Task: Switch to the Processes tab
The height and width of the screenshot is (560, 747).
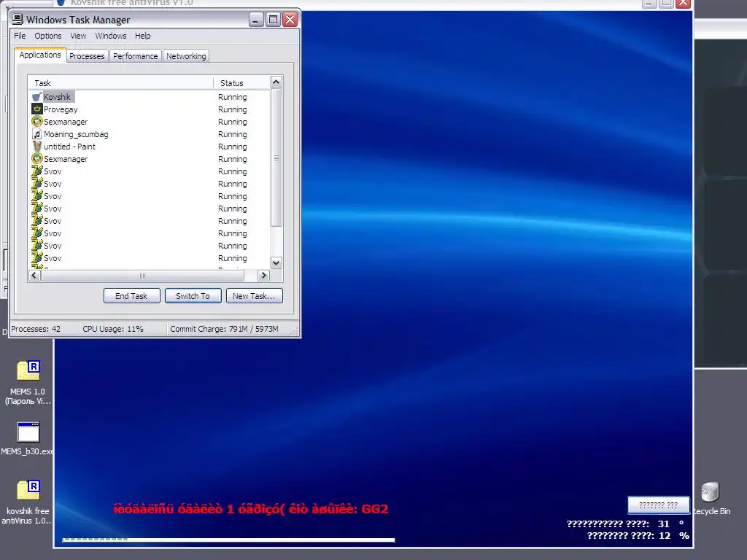Action: [x=87, y=55]
